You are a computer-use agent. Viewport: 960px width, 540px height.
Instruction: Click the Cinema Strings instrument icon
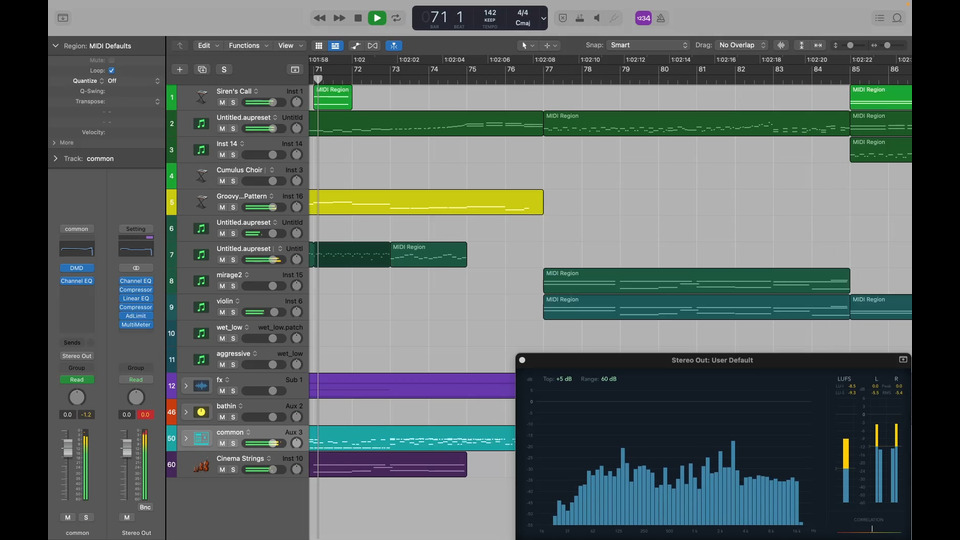(x=201, y=464)
